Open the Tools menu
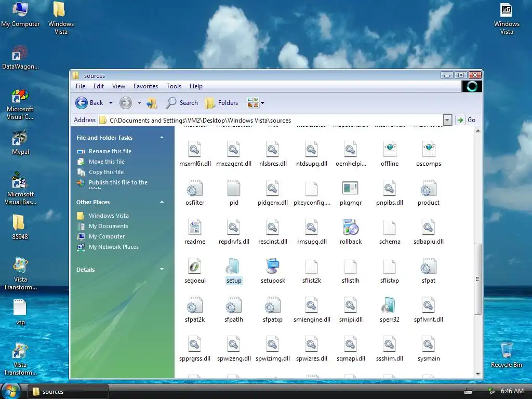 (174, 86)
